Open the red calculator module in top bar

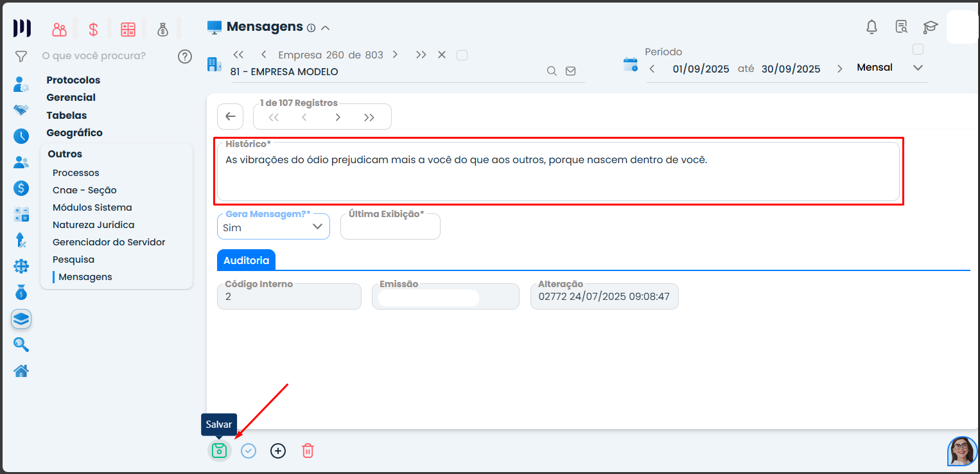128,29
